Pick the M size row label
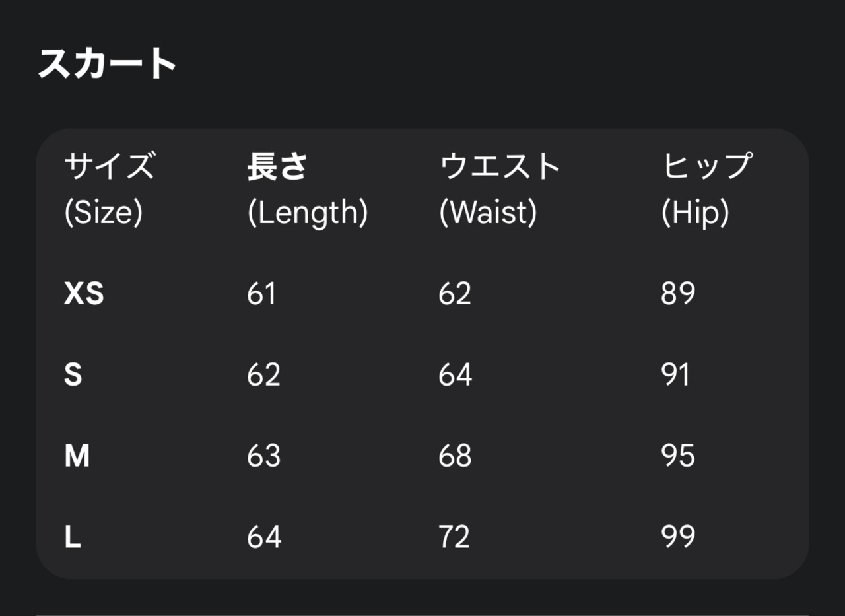This screenshot has height=616, width=845. pos(77,456)
